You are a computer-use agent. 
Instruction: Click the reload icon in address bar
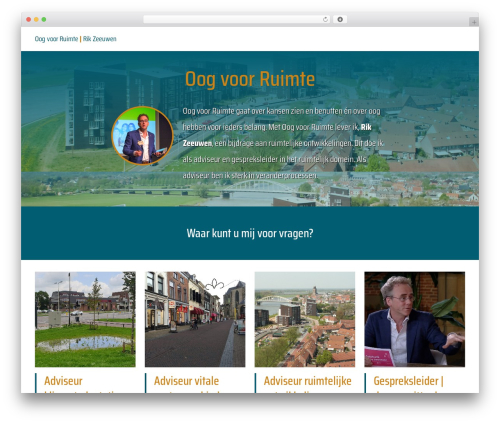(325, 19)
